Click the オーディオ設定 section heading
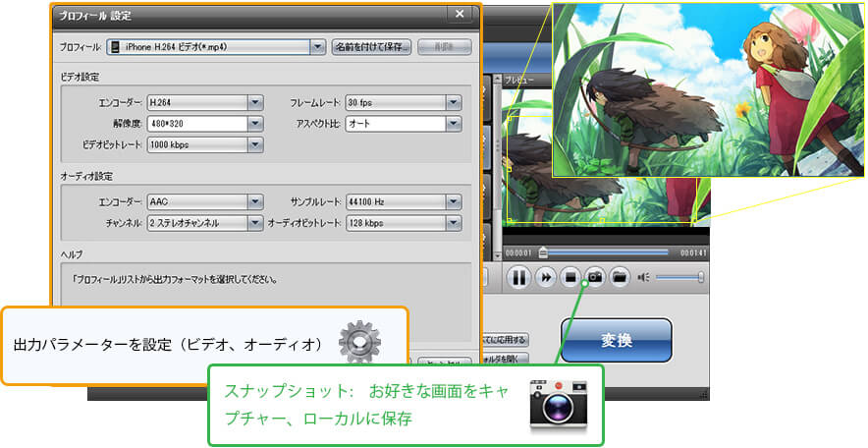868x448 pixels. [87, 177]
